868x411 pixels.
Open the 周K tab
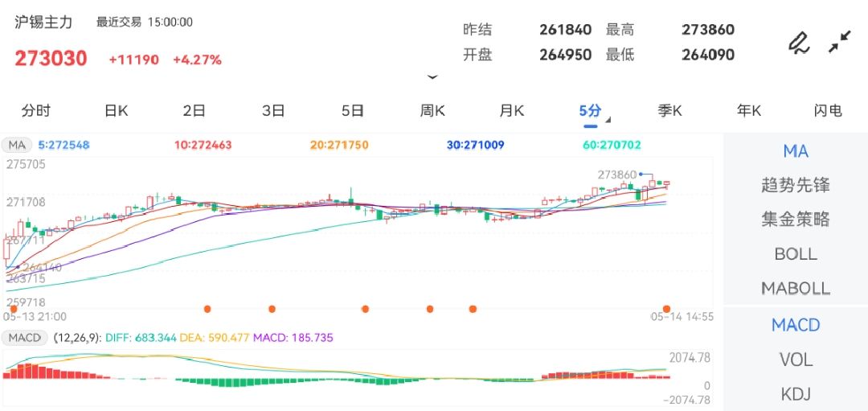432,111
